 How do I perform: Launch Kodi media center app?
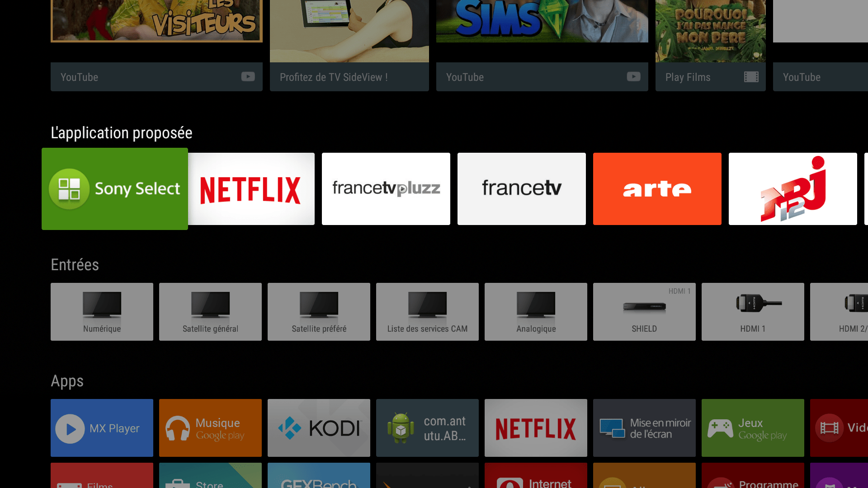(320, 428)
